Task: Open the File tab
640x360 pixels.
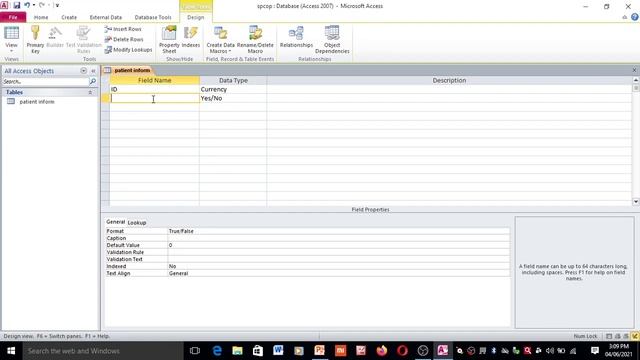Action: point(13,17)
